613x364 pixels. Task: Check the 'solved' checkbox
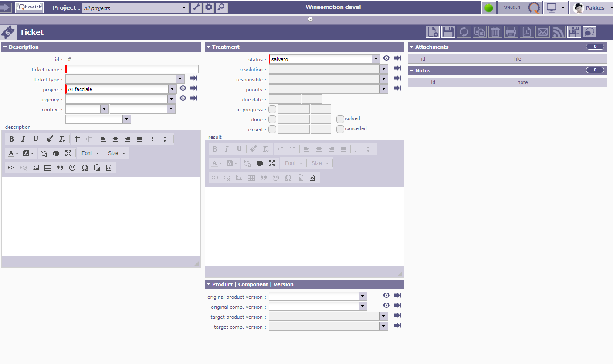(340, 119)
